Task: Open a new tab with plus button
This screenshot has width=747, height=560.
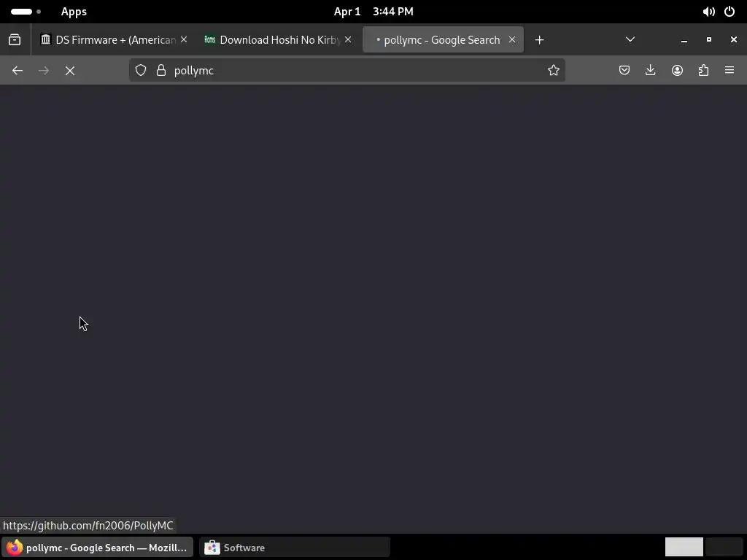Action: point(539,40)
